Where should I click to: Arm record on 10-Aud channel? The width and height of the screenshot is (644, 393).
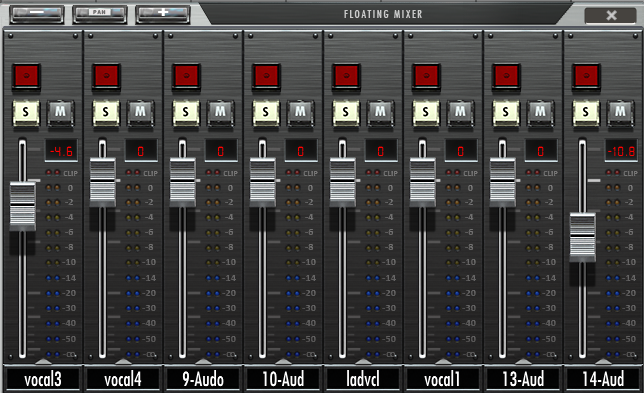click(x=266, y=76)
